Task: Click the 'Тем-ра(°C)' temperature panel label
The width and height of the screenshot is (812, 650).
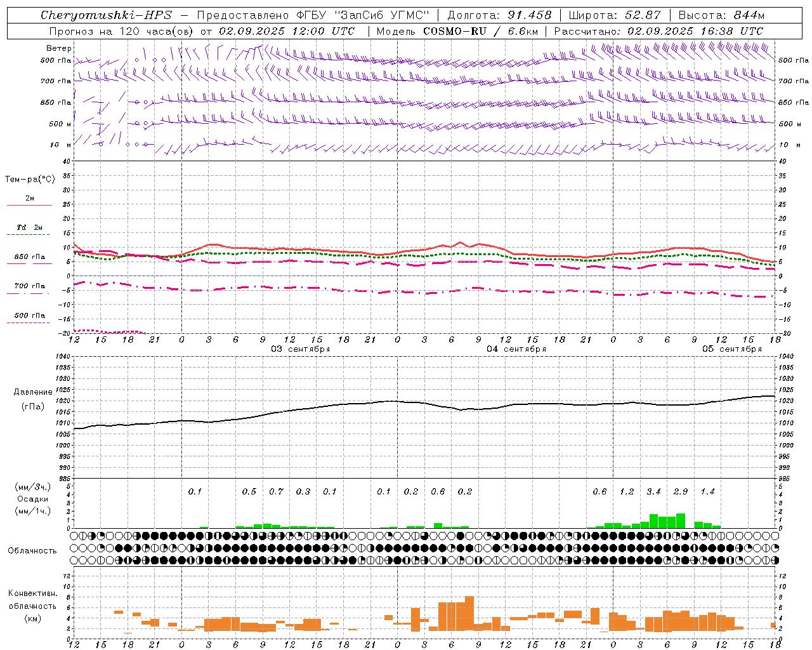Action: [30, 180]
